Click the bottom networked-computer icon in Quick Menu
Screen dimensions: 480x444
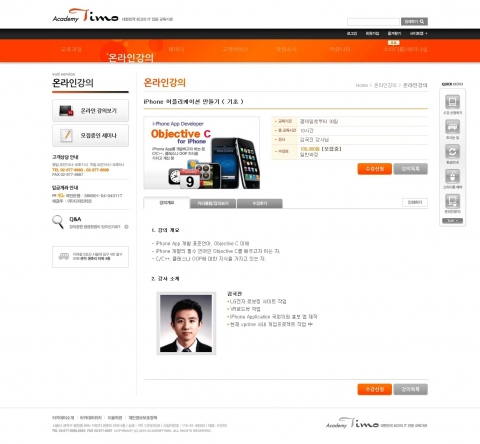(452, 201)
